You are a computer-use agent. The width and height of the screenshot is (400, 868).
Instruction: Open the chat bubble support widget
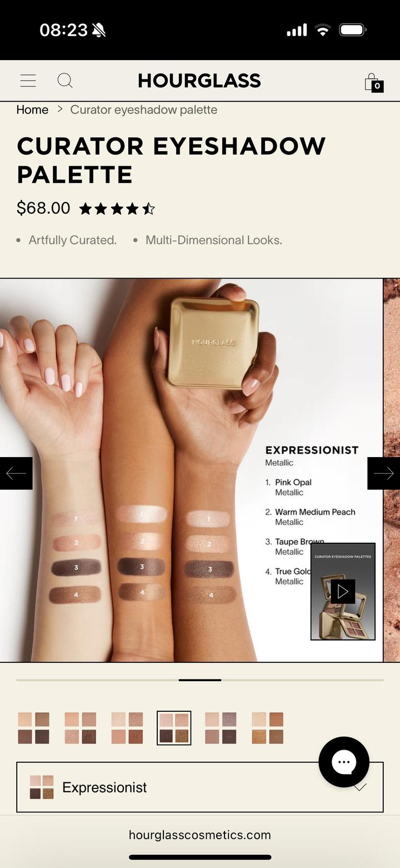pos(344,762)
